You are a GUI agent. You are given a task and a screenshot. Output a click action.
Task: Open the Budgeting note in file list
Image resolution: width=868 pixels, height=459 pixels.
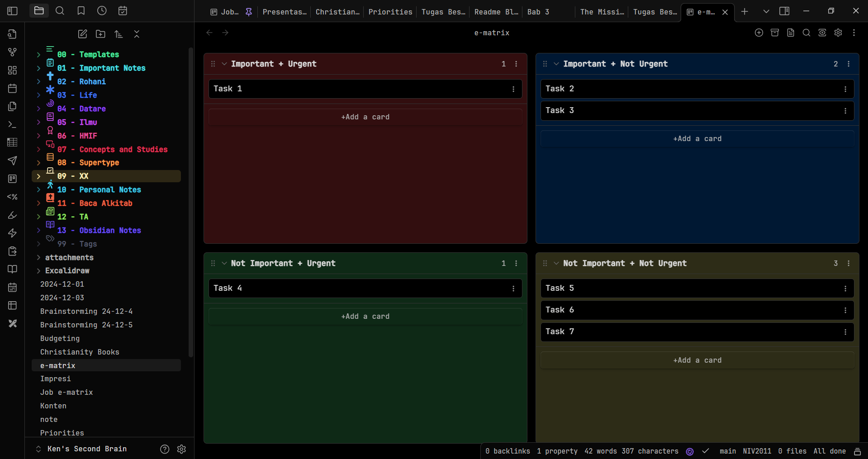(60, 338)
